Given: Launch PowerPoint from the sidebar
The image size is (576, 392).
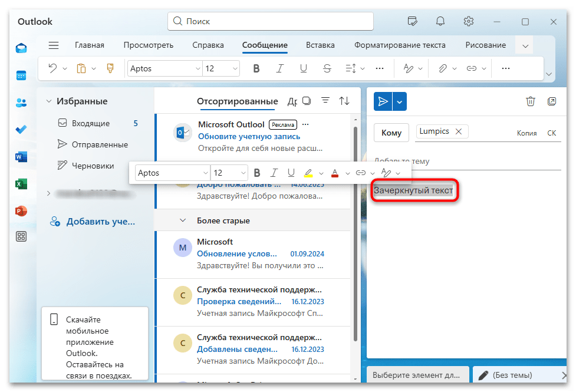Looking at the screenshot, I should [21, 211].
